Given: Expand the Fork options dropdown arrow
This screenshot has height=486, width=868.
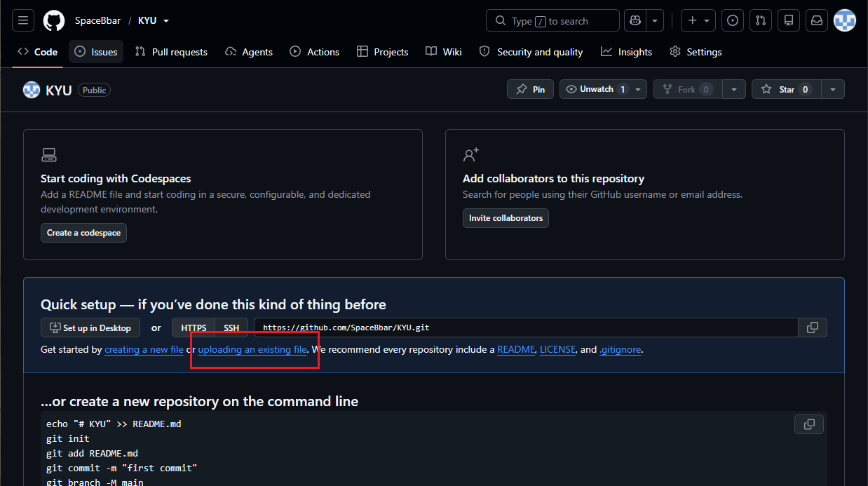Looking at the screenshot, I should [733, 89].
